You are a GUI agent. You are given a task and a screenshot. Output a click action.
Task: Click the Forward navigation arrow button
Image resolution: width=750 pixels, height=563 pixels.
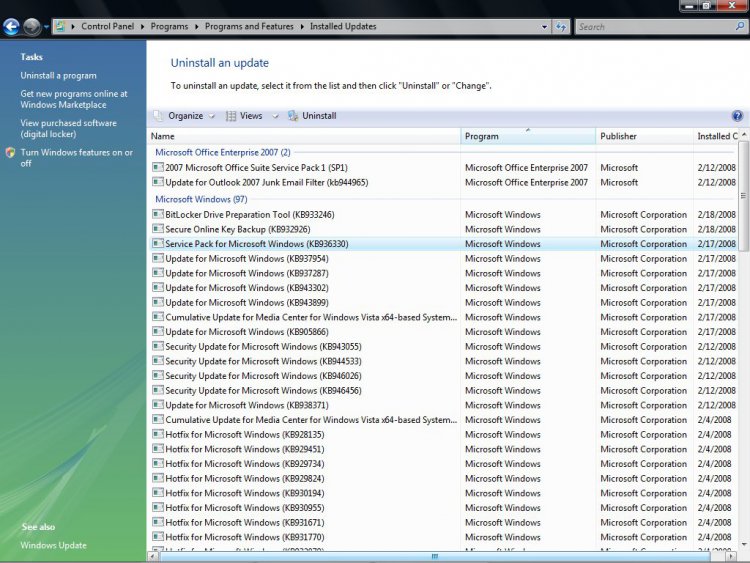coord(32,27)
